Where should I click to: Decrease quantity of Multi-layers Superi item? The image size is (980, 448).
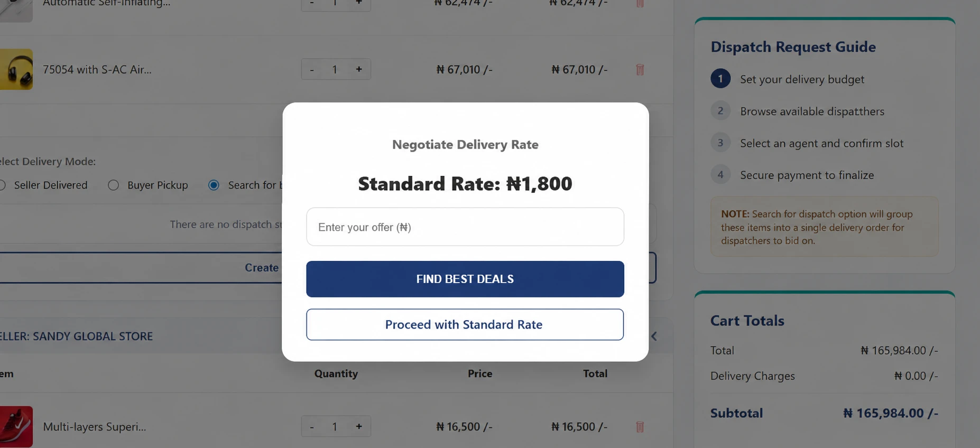(312, 426)
